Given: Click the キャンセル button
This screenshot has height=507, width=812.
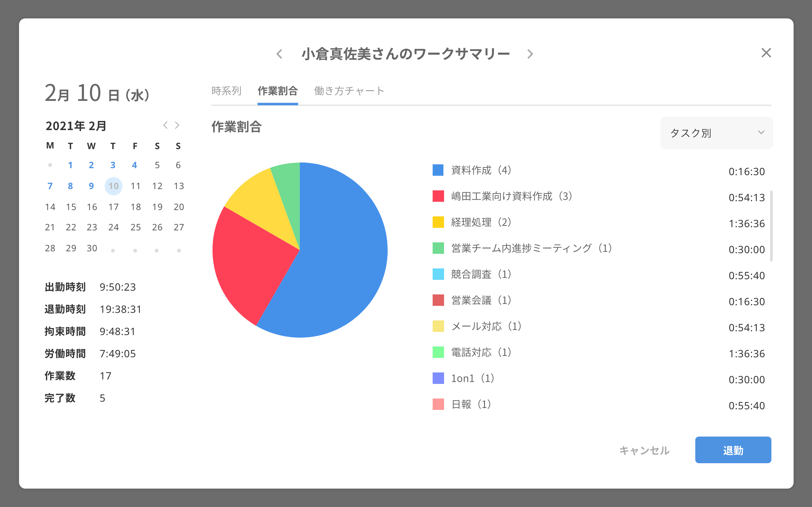Looking at the screenshot, I should coord(644,450).
